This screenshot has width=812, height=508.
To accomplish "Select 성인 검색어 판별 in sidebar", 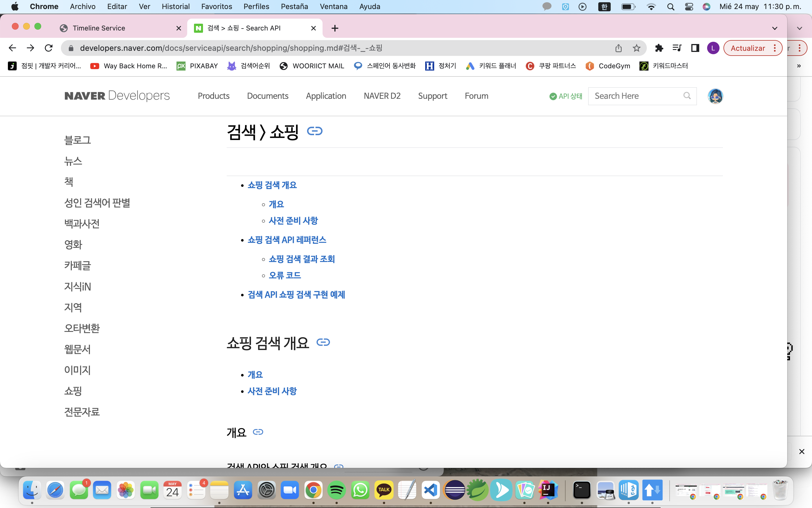I will point(97,203).
